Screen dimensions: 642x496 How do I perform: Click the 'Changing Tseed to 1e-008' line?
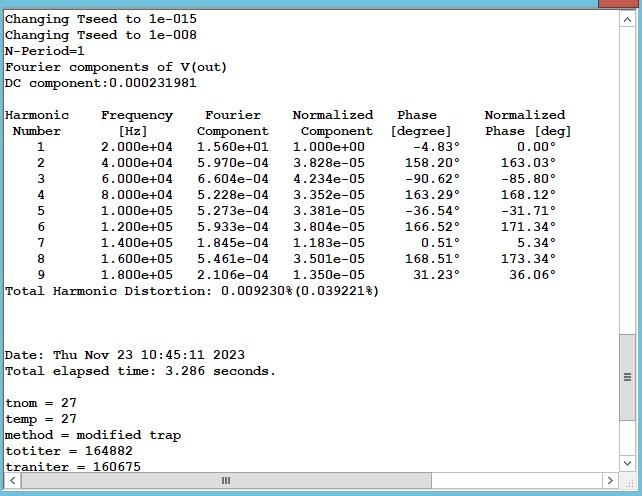click(101, 35)
